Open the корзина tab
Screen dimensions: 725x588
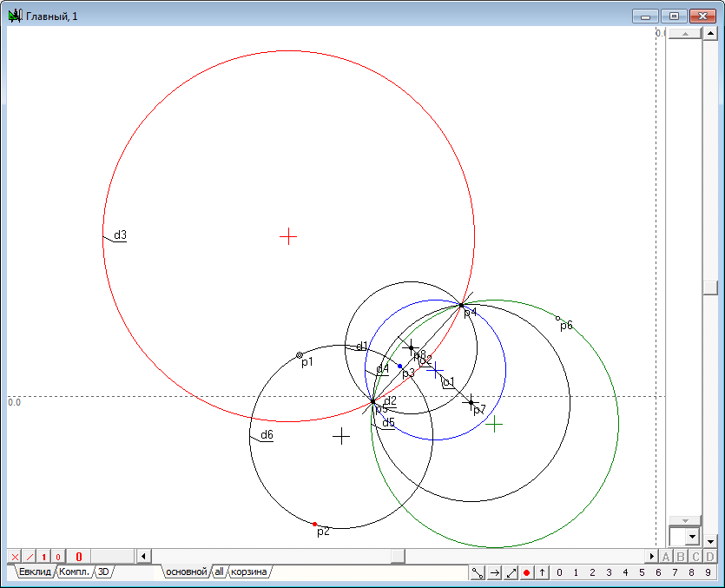pyautogui.click(x=248, y=571)
